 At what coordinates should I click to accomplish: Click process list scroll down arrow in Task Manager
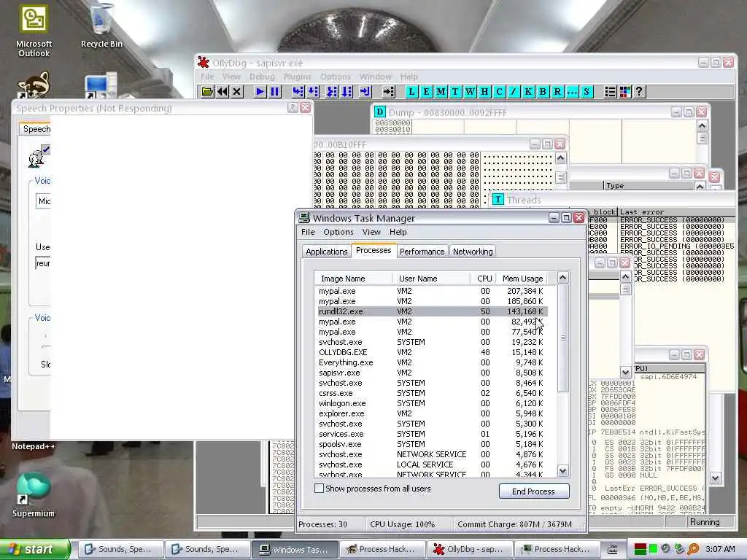tap(562, 471)
